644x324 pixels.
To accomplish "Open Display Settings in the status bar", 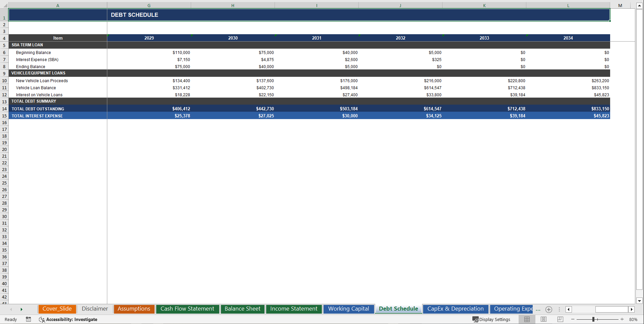I will (492, 319).
